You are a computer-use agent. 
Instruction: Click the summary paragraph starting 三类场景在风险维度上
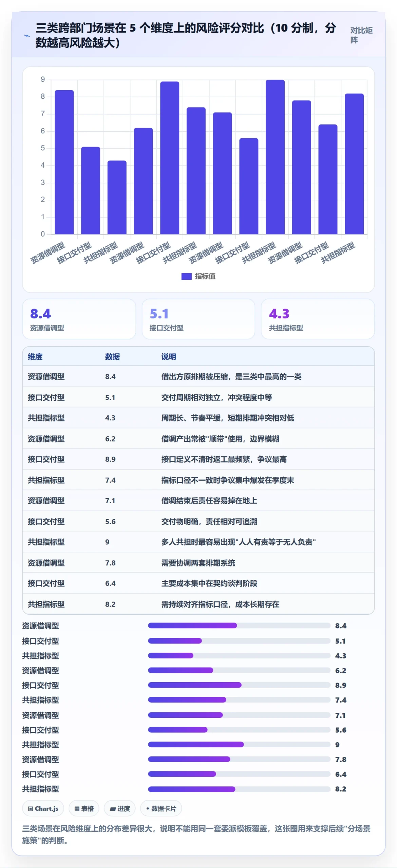[x=196, y=834]
